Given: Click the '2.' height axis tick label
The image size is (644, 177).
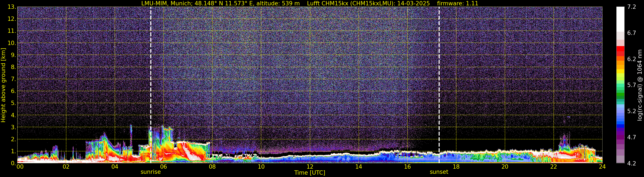Looking at the screenshot, I should (13, 139).
